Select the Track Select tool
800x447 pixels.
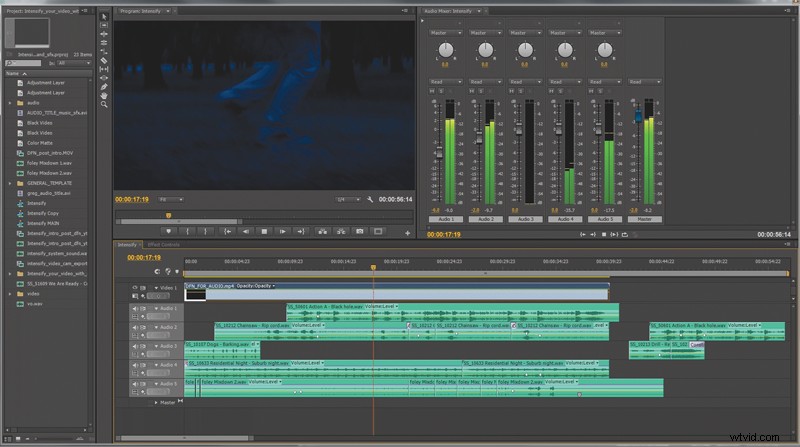(x=104, y=25)
